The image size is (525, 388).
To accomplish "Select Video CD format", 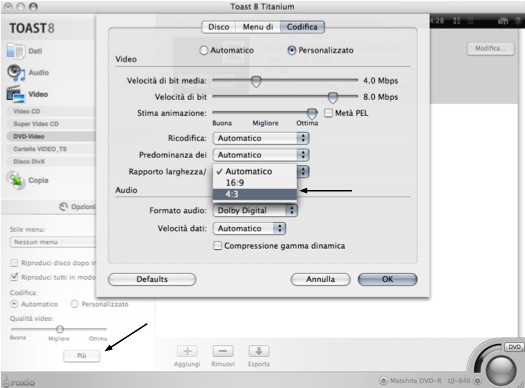I will click(51, 111).
